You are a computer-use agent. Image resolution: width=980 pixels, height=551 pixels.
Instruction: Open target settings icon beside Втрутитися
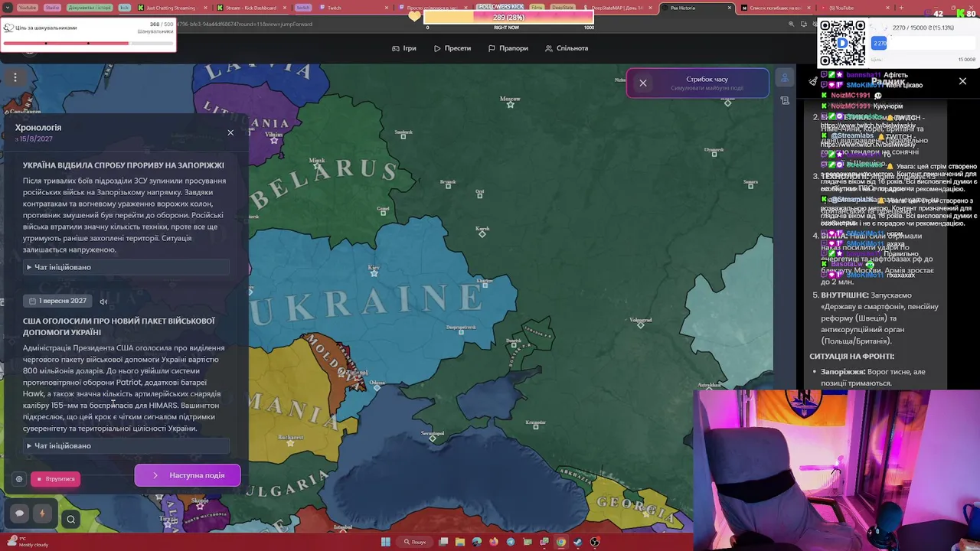pyautogui.click(x=19, y=479)
